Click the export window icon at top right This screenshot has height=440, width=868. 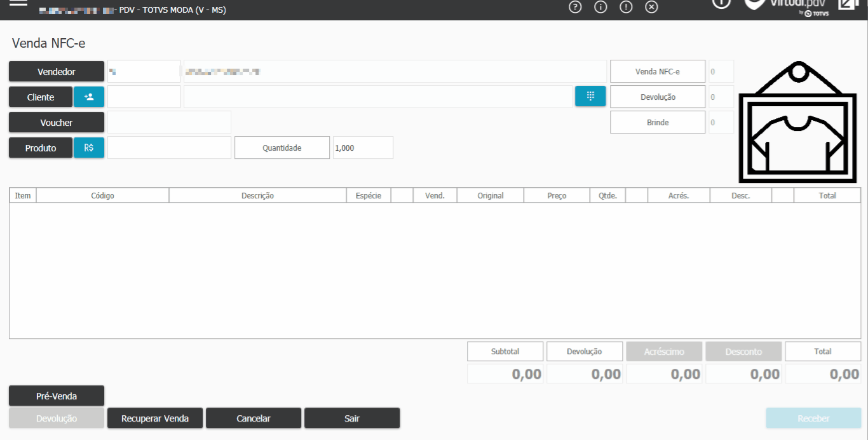pyautogui.click(x=848, y=4)
